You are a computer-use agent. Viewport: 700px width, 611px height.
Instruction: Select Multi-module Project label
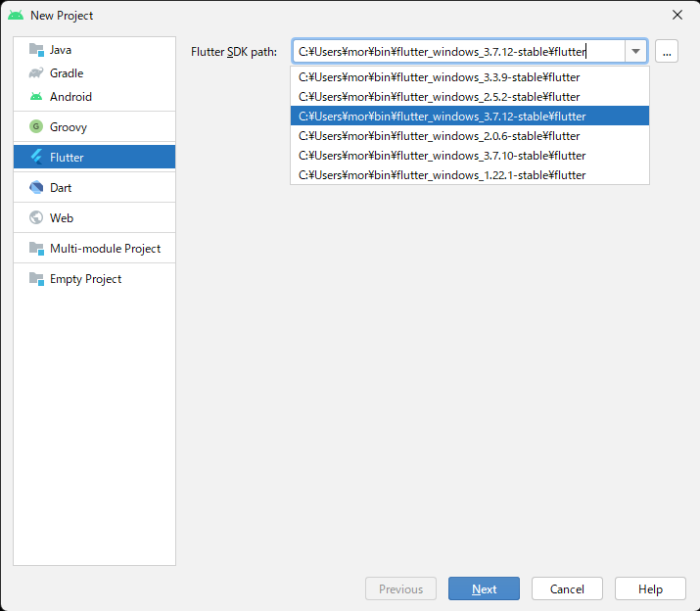pos(105,249)
